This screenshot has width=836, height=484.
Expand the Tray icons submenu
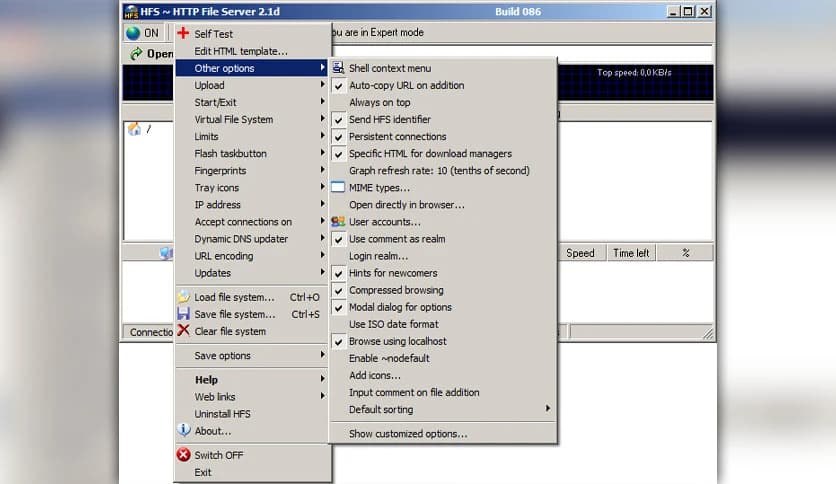(252, 188)
